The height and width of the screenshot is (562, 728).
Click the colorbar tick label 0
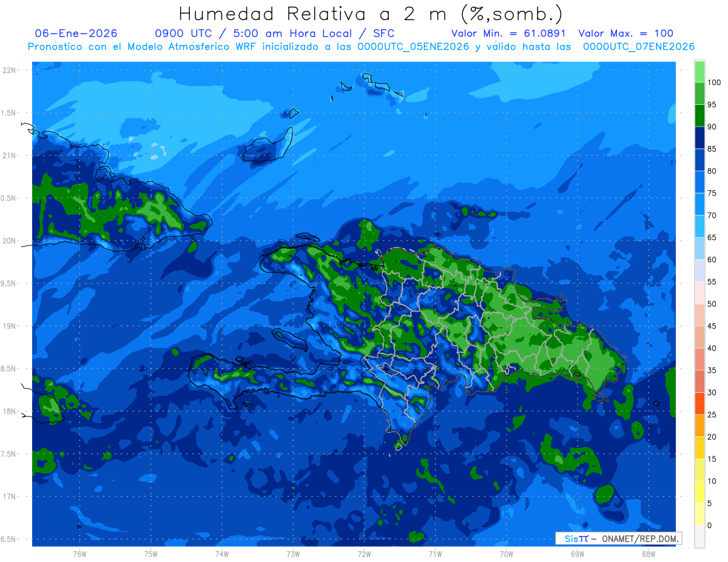[x=710, y=525]
